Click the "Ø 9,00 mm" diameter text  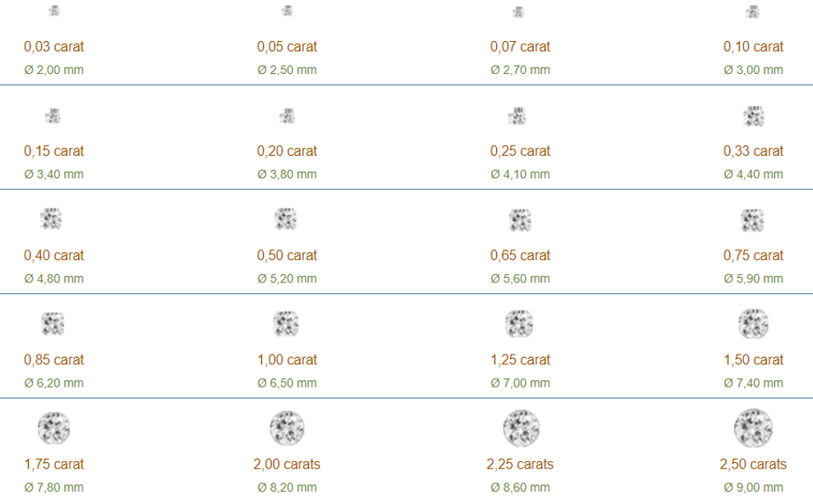pyautogui.click(x=753, y=488)
